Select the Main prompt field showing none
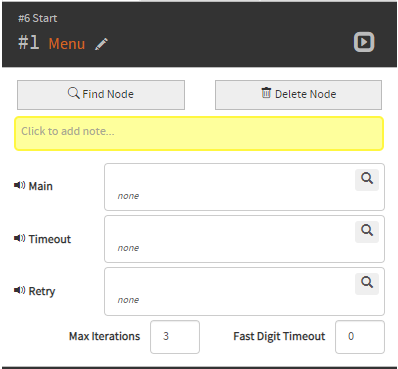The image size is (398, 369). click(244, 187)
